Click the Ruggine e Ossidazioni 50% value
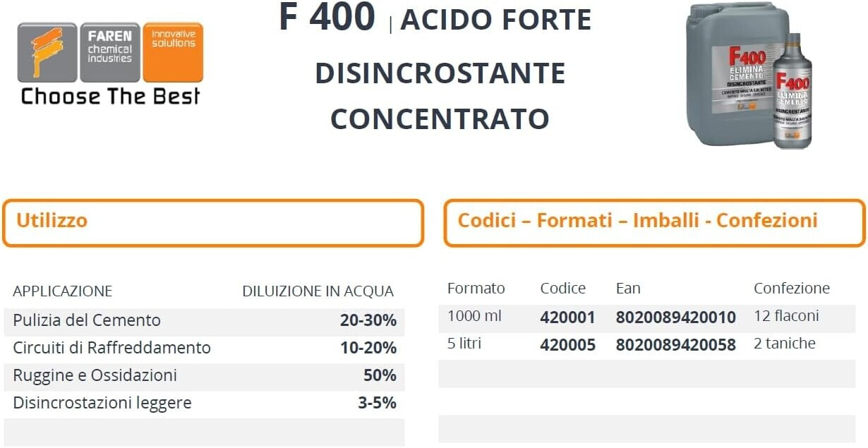Screen dimensions: 868x448 pyautogui.click(x=380, y=375)
